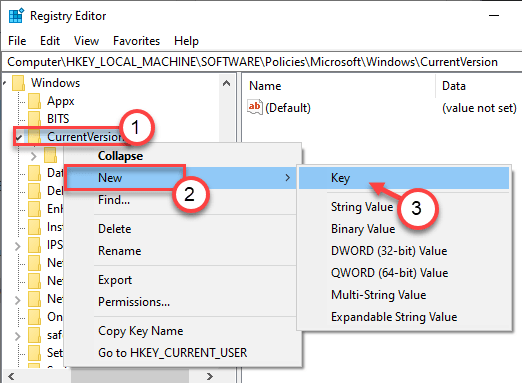Click Permissions... in the context menu
522x383 pixels.
[134, 302]
